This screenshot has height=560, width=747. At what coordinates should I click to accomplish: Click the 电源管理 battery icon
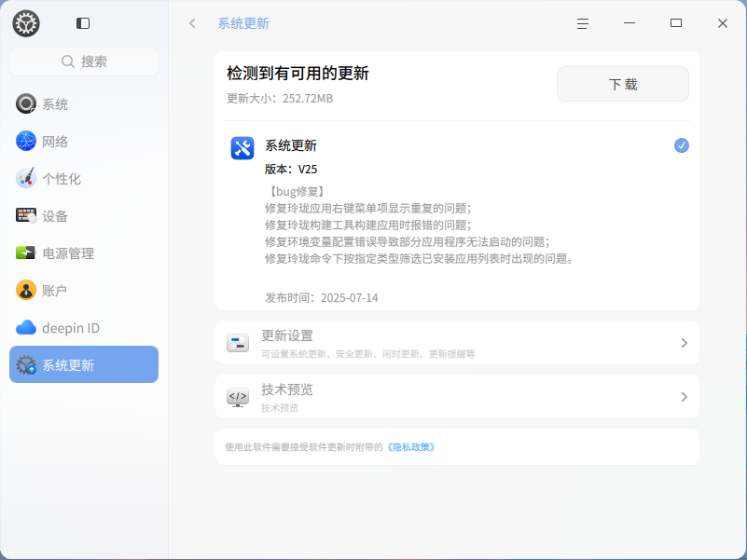[x=26, y=253]
